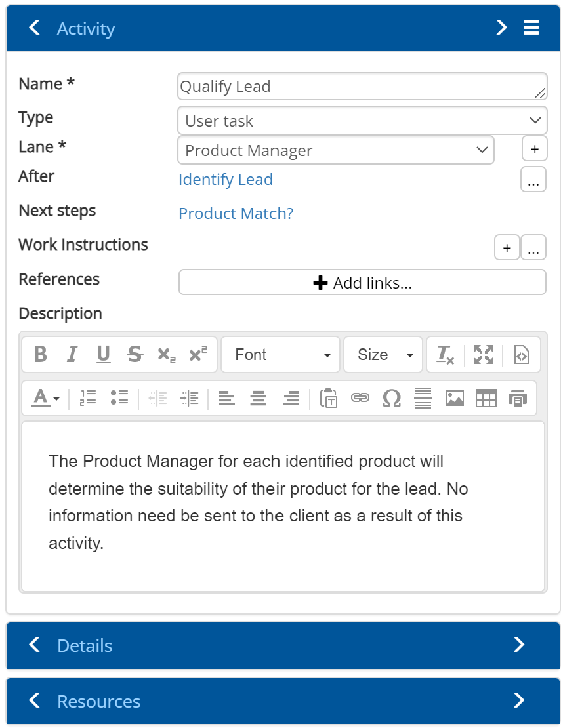The width and height of the screenshot is (561, 728).
Task: Insert a table into description
Action: pyautogui.click(x=486, y=398)
